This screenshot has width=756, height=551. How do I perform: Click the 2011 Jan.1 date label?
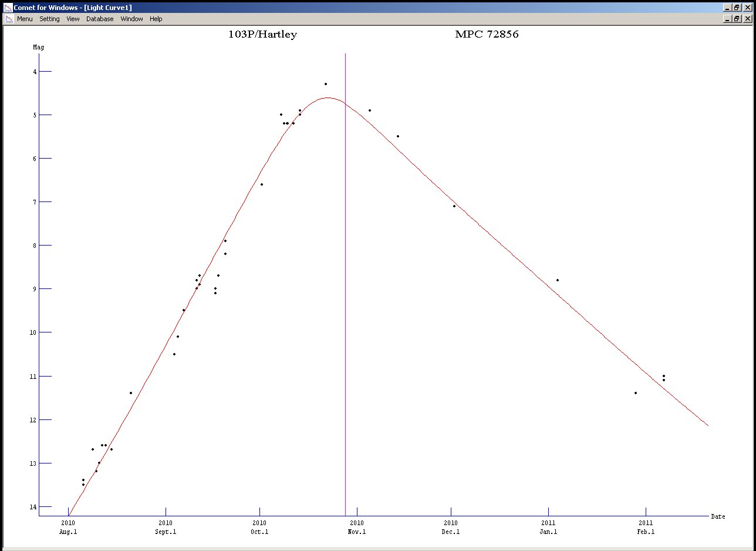[548, 527]
